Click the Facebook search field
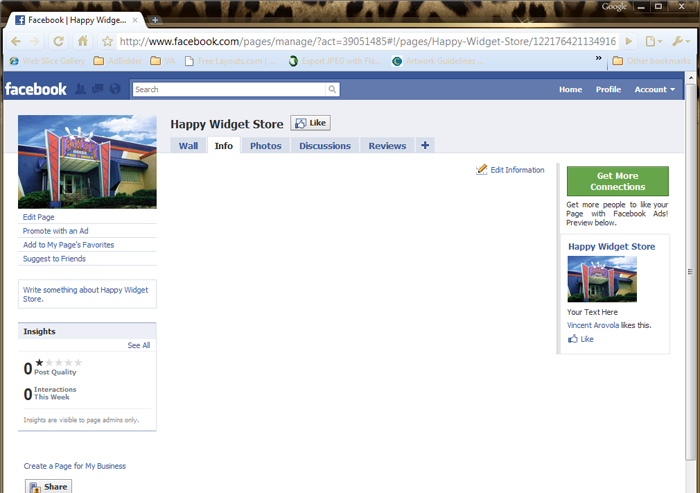 click(x=229, y=89)
